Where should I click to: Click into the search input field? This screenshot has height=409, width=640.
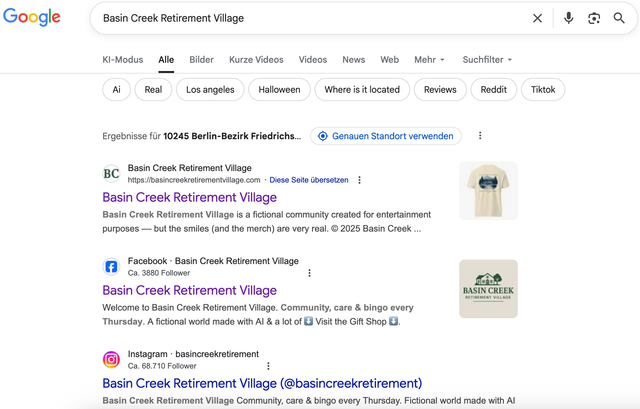[x=300, y=18]
